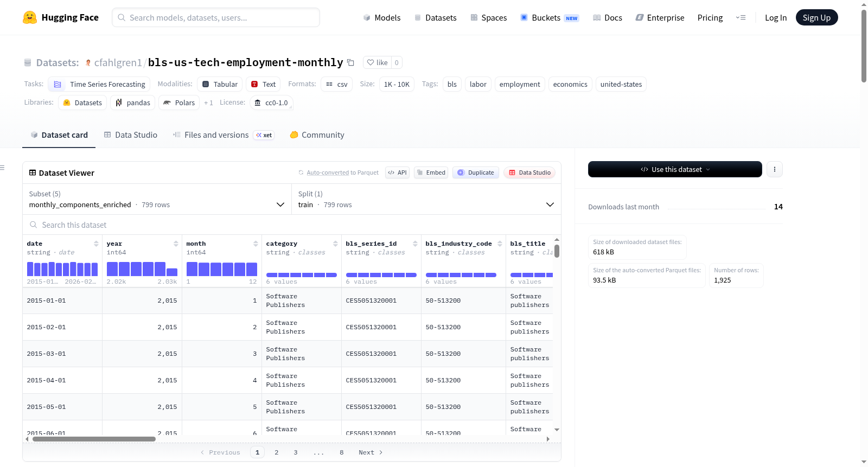
Task: Go to page 2 of the table
Action: [x=277, y=452]
